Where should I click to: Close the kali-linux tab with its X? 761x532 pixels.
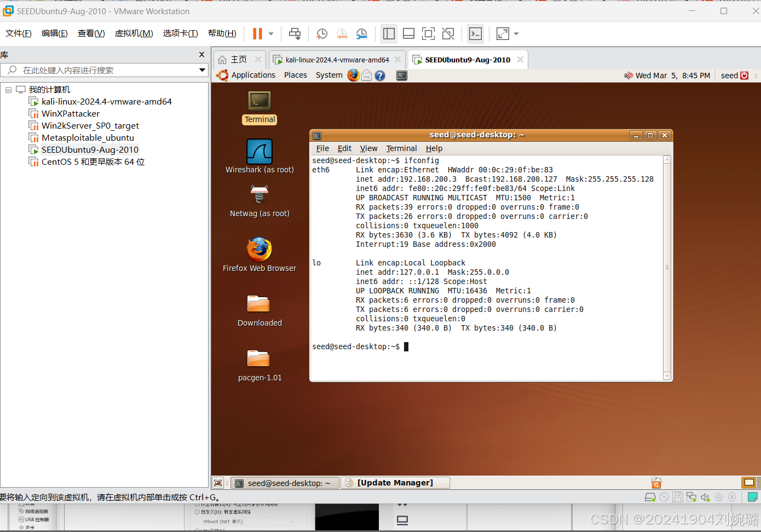click(398, 60)
